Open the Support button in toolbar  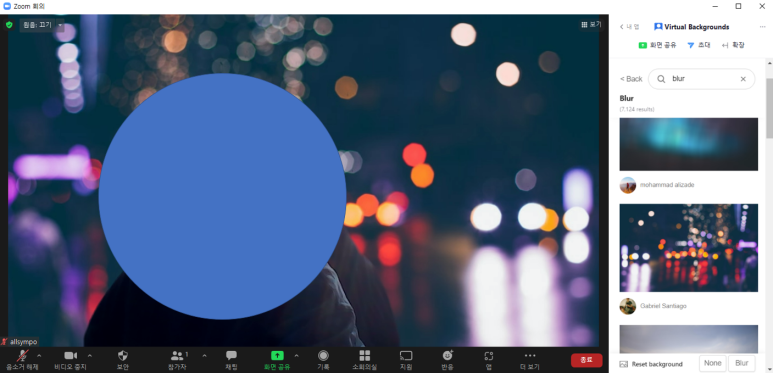point(406,360)
